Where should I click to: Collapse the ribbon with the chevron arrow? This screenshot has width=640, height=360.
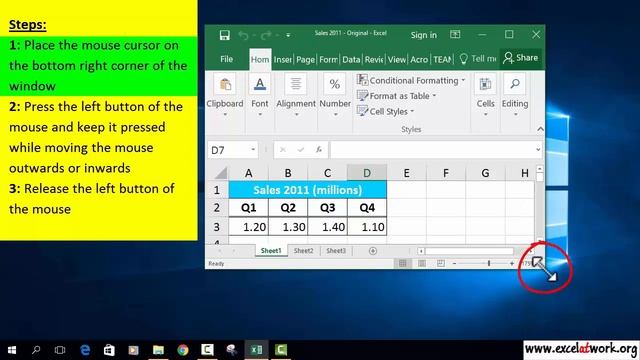click(x=540, y=129)
